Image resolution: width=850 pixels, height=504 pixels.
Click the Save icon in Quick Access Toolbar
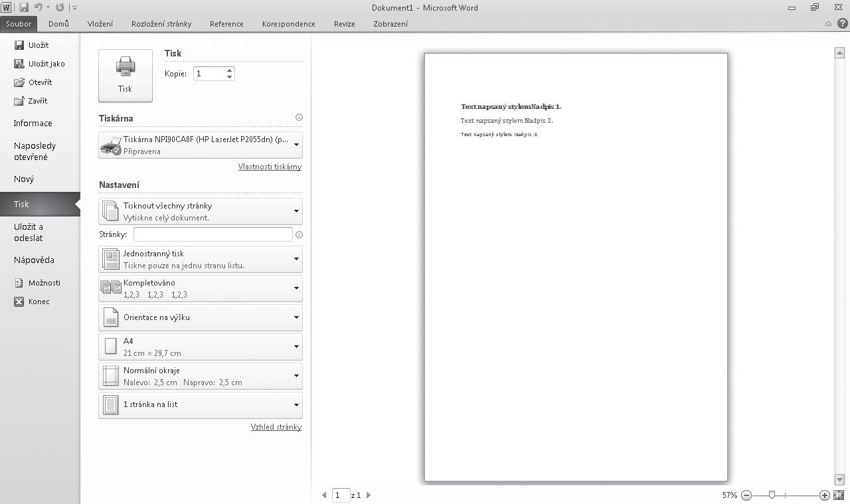tap(24, 7)
